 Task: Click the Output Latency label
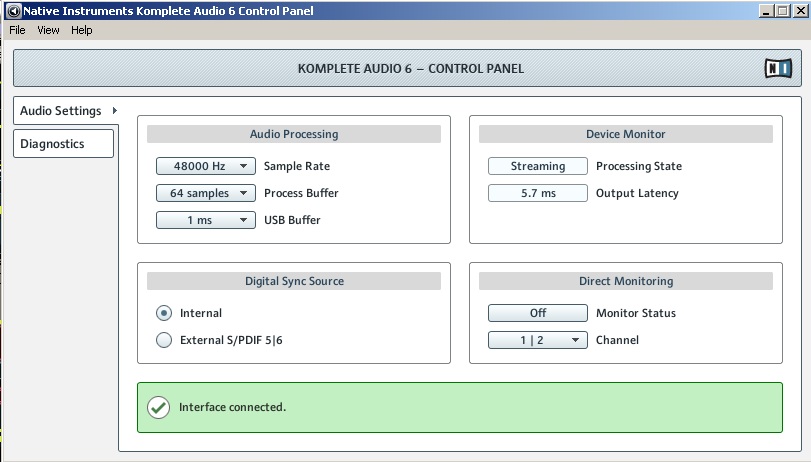(x=637, y=193)
